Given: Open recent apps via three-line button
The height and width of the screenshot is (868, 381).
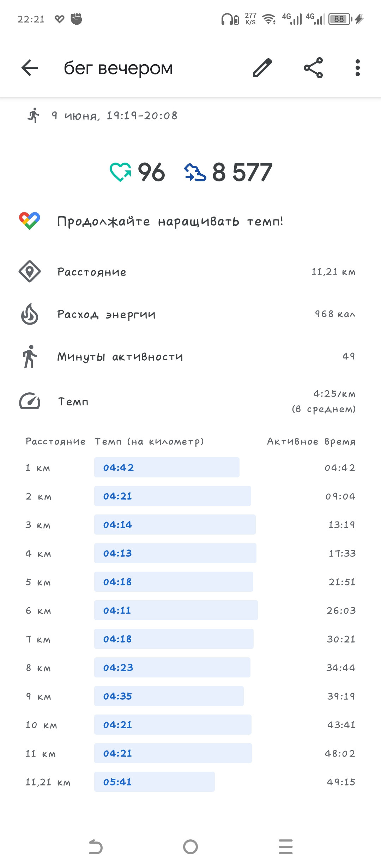Looking at the screenshot, I should (x=286, y=847).
